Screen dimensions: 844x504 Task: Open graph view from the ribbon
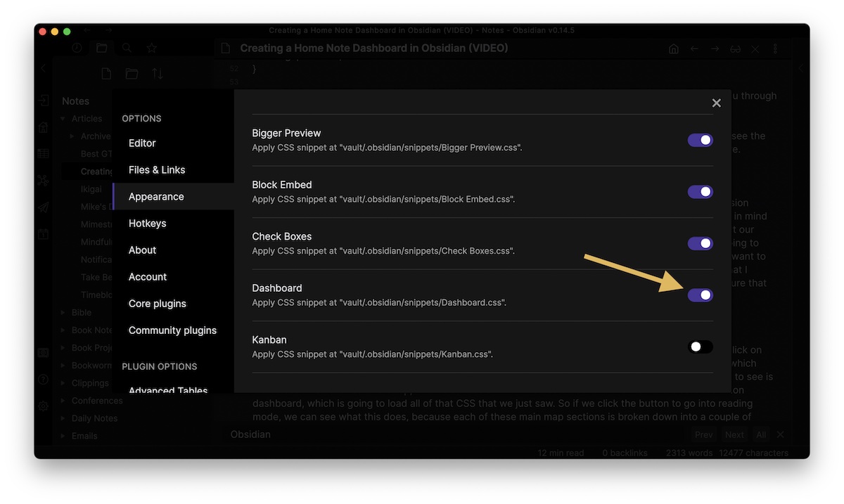coord(43,181)
